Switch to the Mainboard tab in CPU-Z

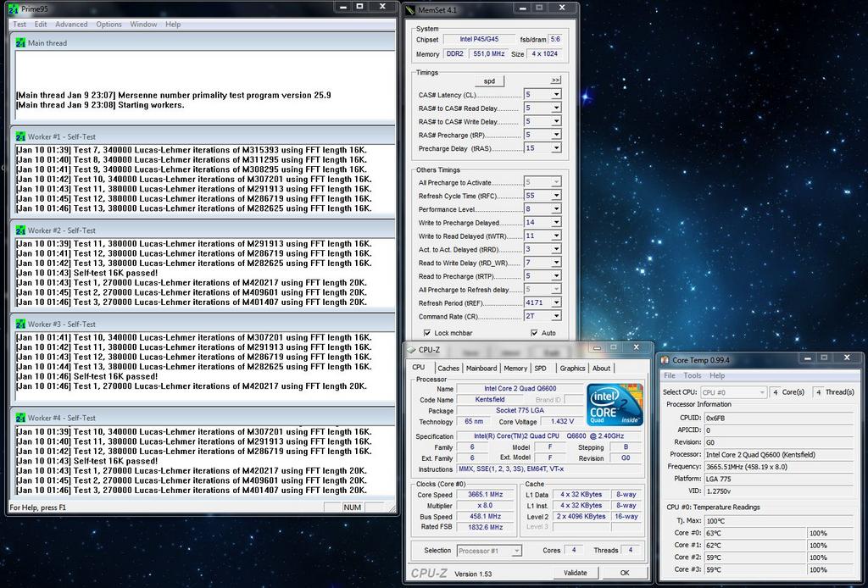coord(481,369)
